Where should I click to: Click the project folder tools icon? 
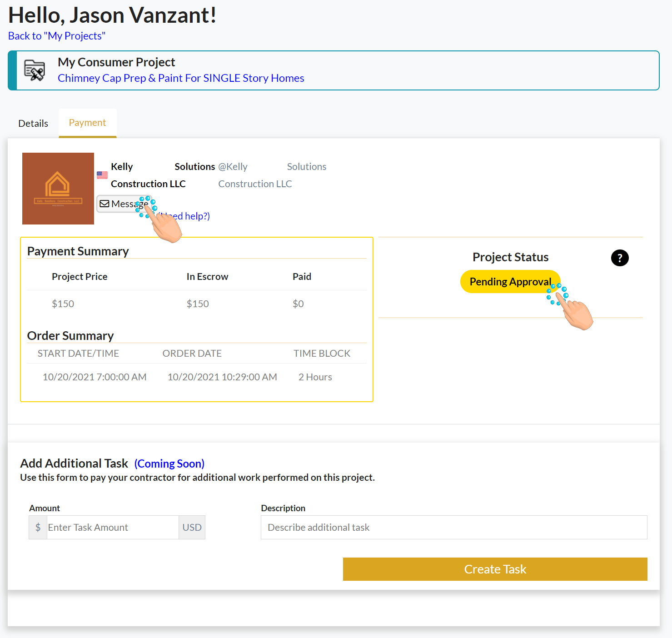(x=35, y=70)
